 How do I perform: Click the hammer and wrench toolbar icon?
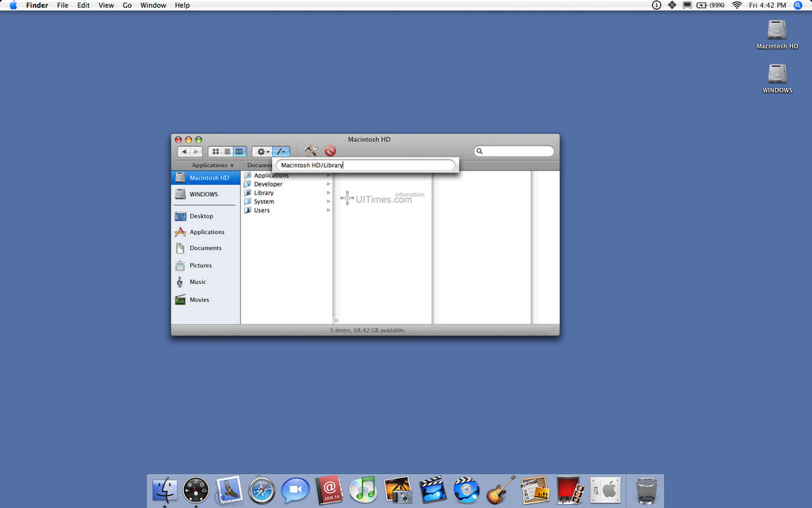coord(311,151)
